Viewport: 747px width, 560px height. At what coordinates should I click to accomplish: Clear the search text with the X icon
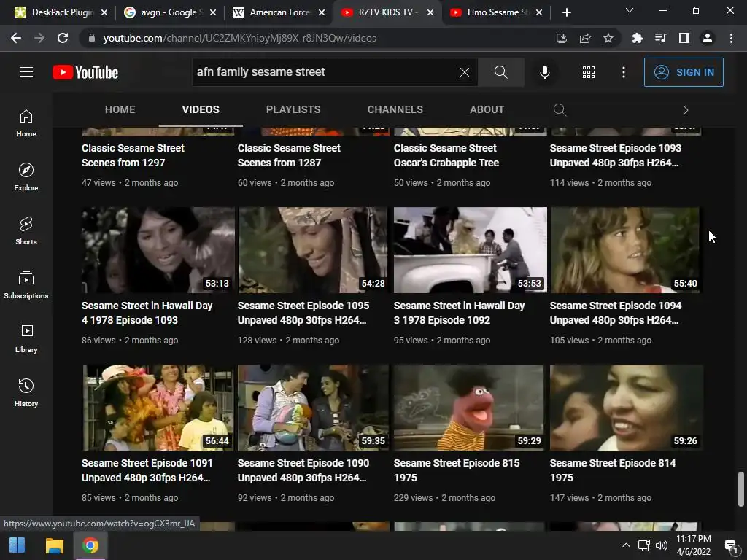465,72
